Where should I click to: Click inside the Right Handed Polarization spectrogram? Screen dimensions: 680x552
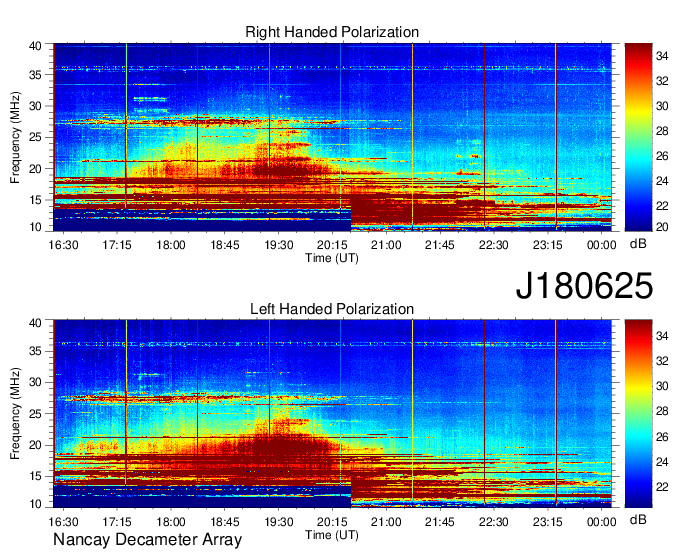click(332, 137)
